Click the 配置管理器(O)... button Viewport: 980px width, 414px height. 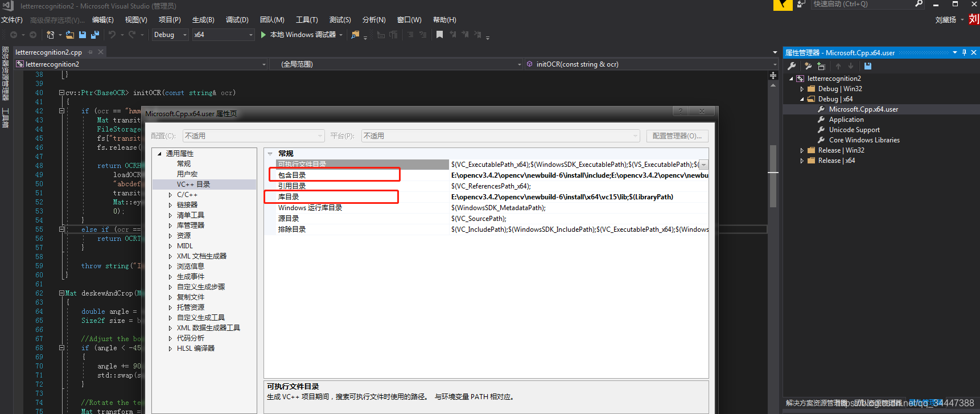pos(677,136)
